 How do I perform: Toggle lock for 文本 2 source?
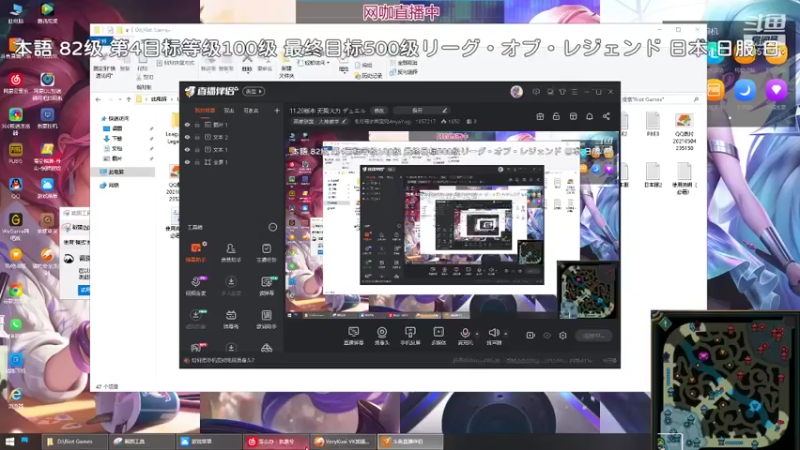pos(197,137)
